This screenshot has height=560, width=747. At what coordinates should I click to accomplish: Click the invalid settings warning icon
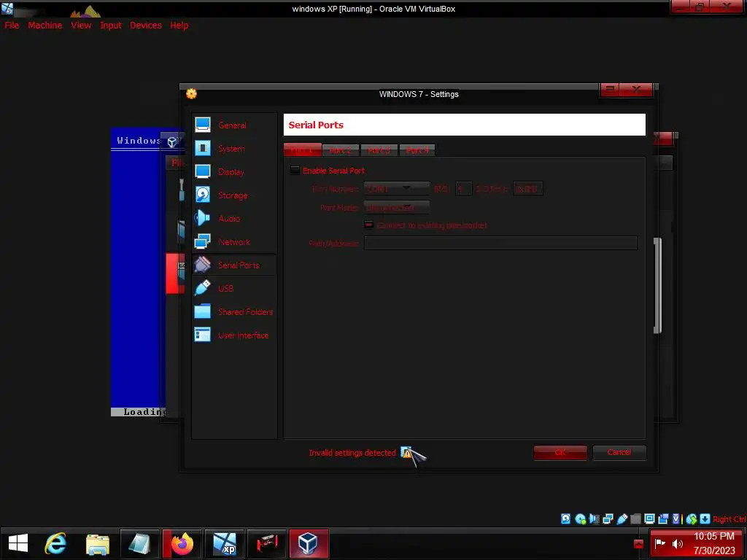click(x=406, y=452)
